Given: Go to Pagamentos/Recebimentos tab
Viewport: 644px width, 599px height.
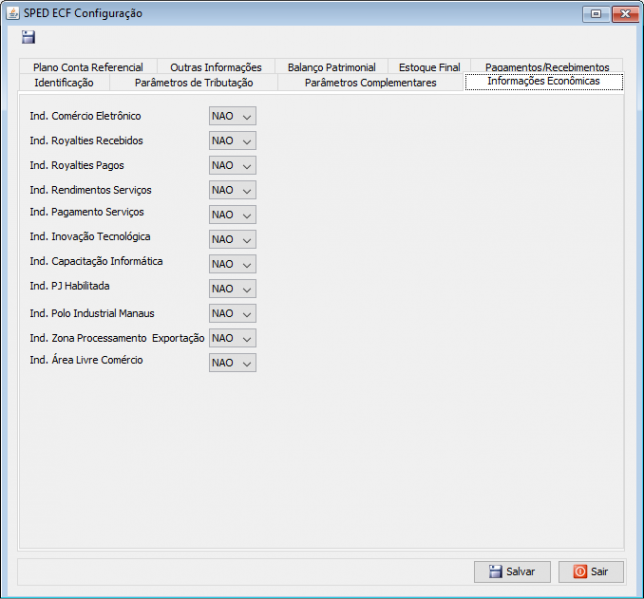Looking at the screenshot, I should pyautogui.click(x=547, y=67).
